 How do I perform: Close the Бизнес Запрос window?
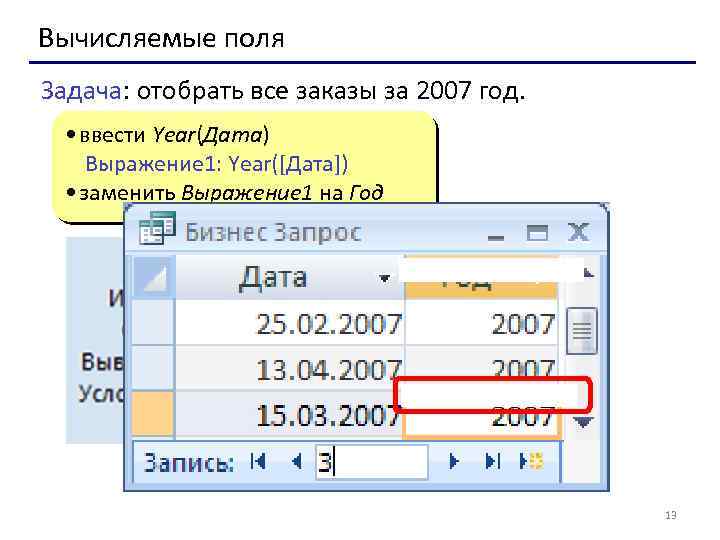(578, 232)
